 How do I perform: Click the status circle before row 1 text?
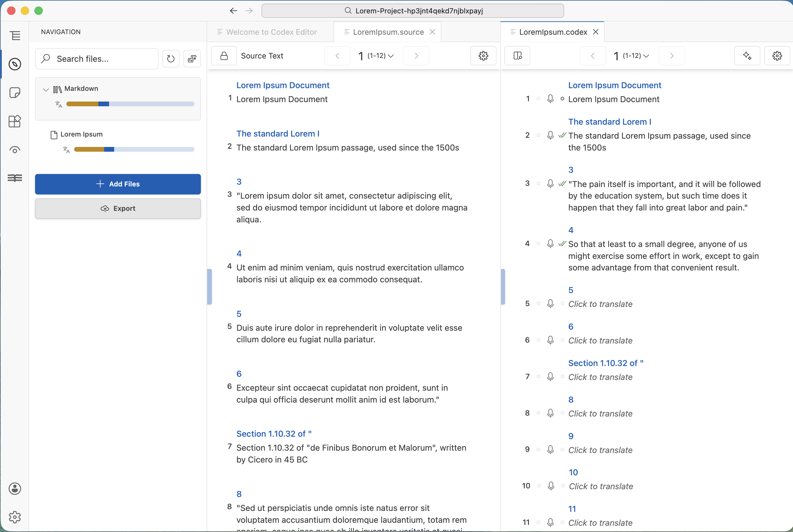click(562, 99)
